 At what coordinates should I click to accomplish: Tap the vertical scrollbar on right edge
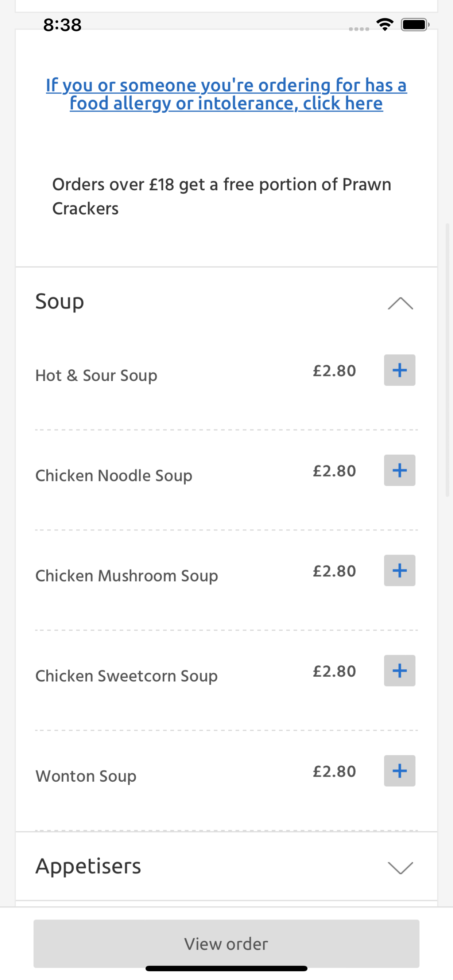pyautogui.click(x=448, y=360)
